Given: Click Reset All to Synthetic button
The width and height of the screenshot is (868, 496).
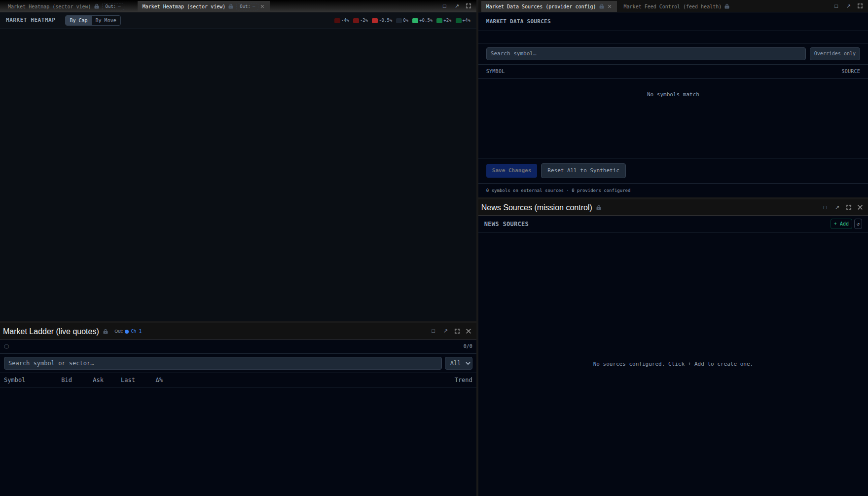Looking at the screenshot, I should (x=583, y=171).
